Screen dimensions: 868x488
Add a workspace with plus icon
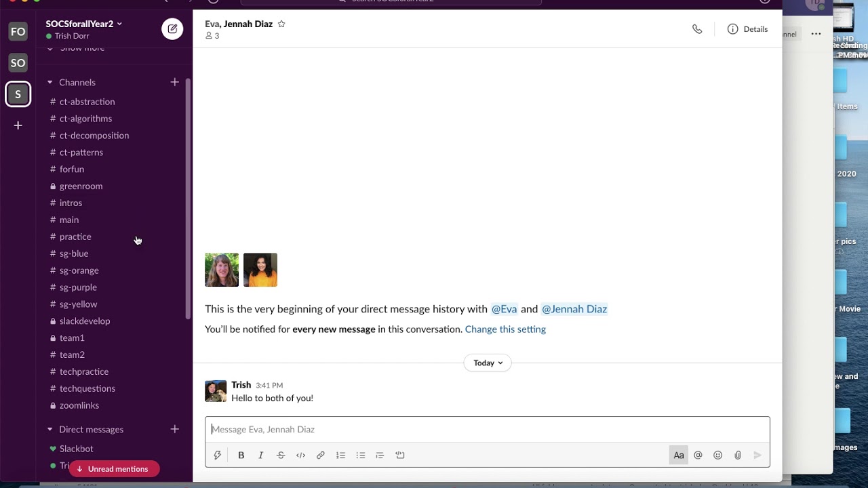coord(18,125)
